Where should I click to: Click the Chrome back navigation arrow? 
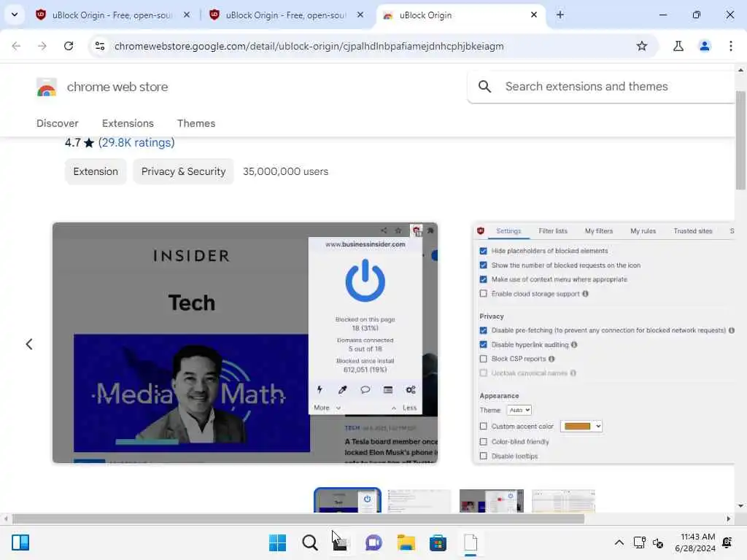pos(16,46)
